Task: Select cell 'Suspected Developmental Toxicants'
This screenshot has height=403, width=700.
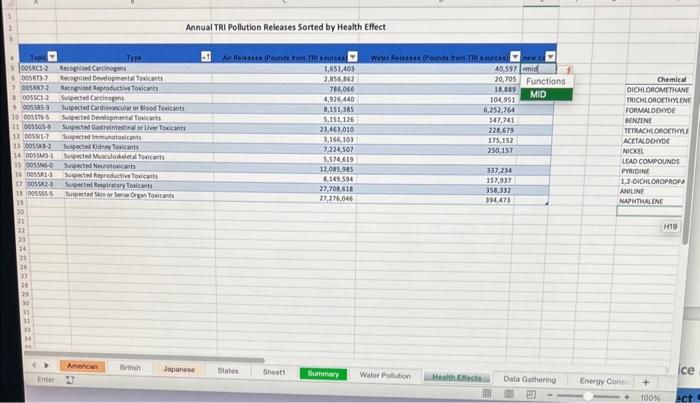Action: pyautogui.click(x=111, y=118)
